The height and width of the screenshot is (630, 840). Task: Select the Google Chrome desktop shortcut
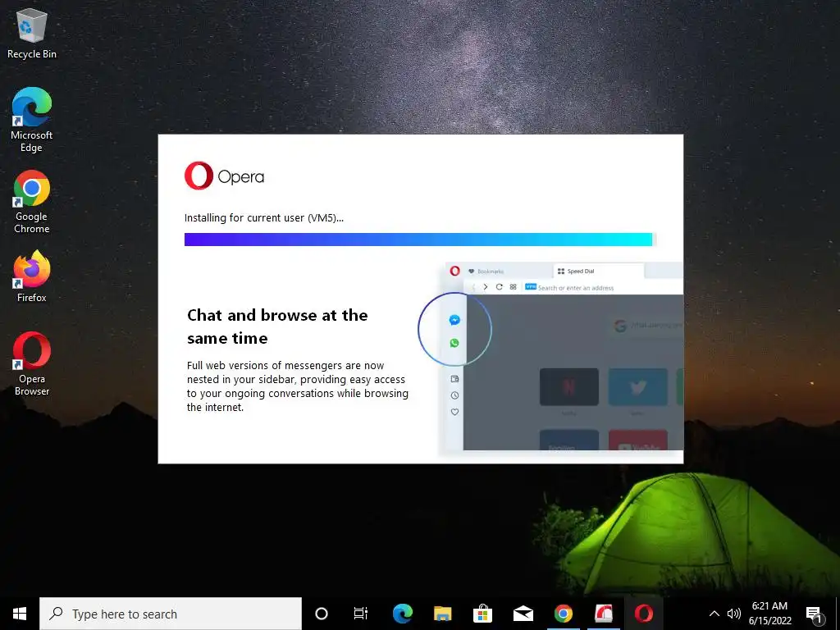(x=32, y=202)
